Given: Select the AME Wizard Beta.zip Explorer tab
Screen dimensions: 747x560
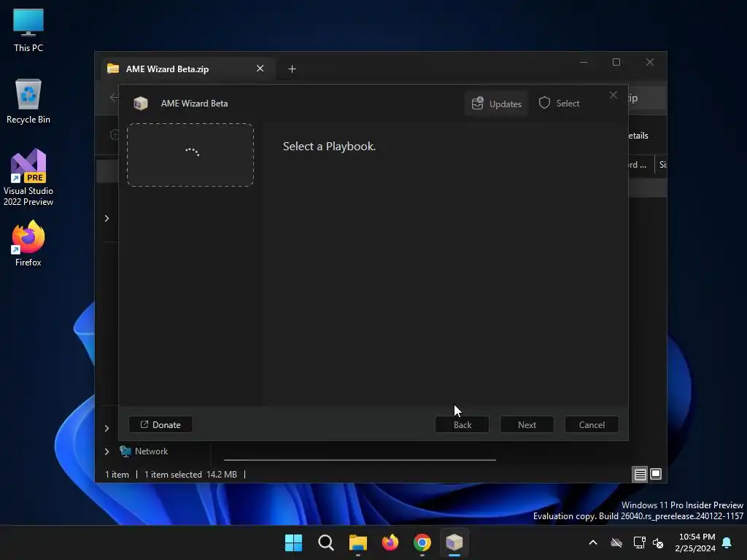Looking at the screenshot, I should pyautogui.click(x=188, y=69).
